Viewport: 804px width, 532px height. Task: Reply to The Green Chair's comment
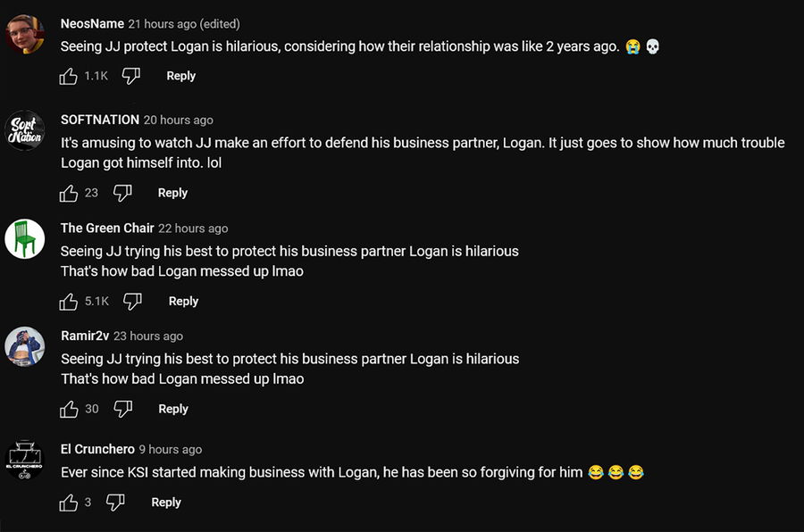183,302
